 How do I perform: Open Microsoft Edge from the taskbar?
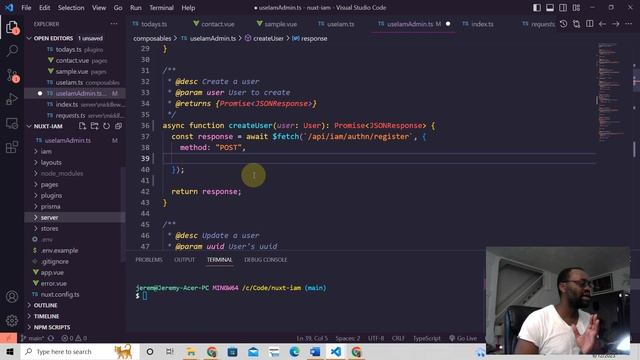tap(294, 352)
